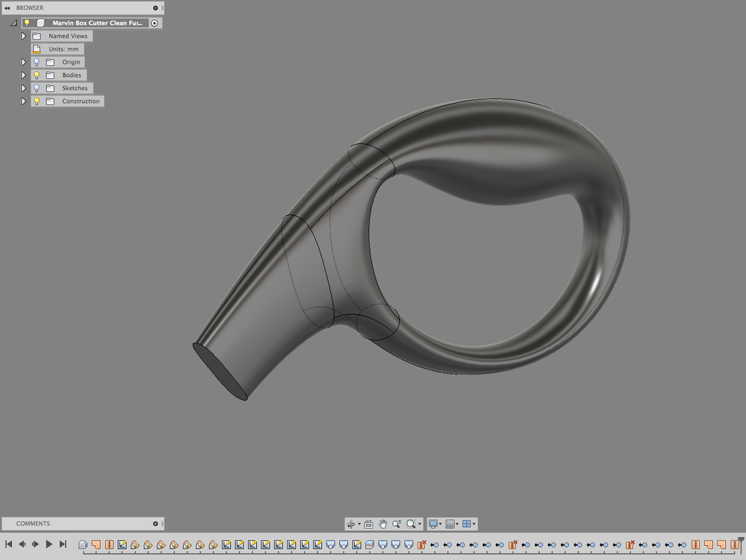Play the design timeline
This screenshot has height=560, width=746.
point(49,544)
